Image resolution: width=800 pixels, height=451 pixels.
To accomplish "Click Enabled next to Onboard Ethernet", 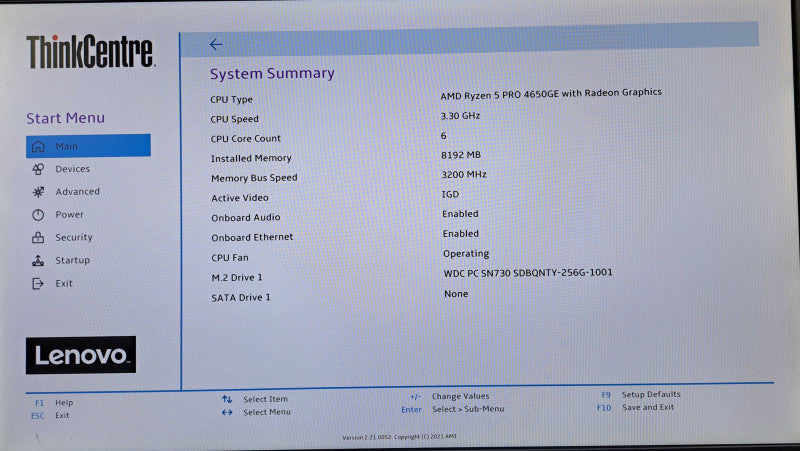I will point(461,234).
